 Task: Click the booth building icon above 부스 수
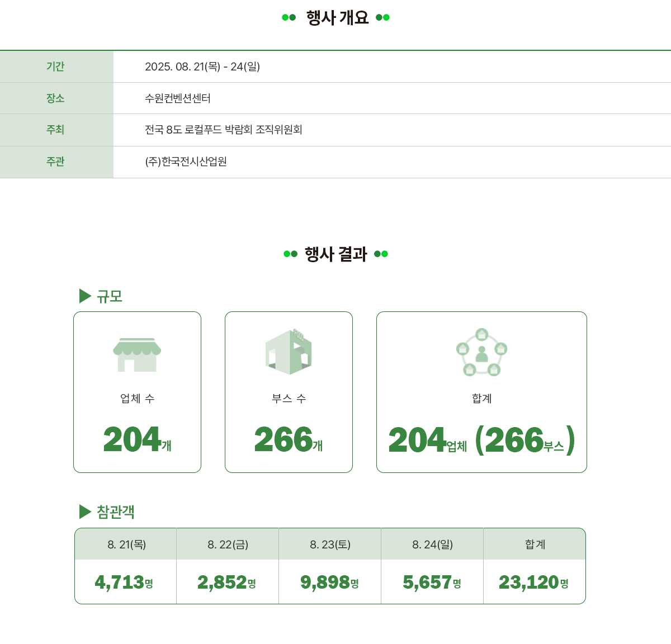pyautogui.click(x=289, y=352)
